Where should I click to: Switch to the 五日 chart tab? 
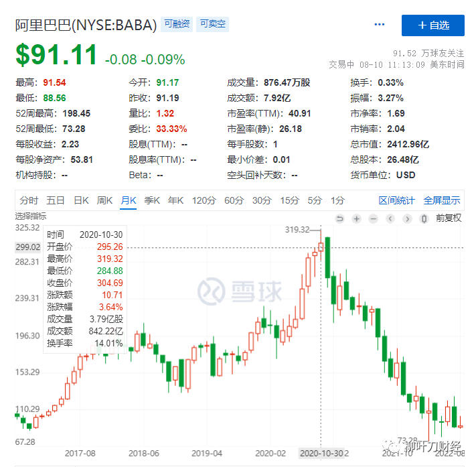point(56,200)
